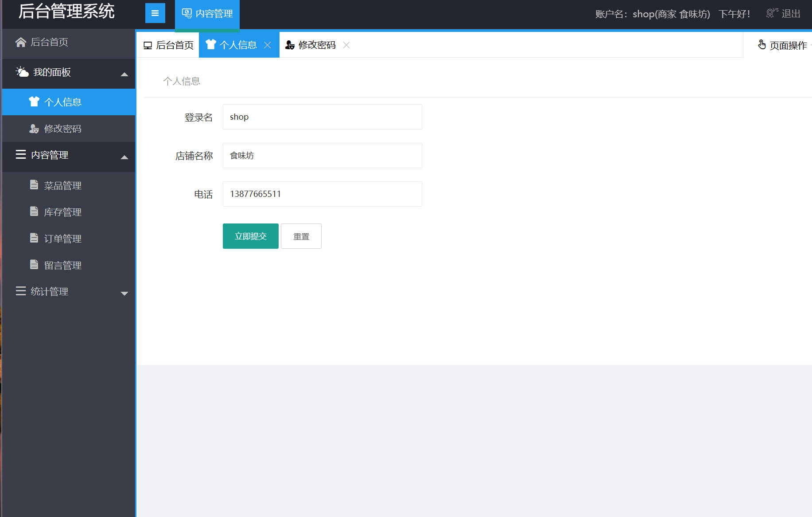Viewport: 812px width, 517px height.
Task: Click the hamburger menu icon next to site title
Action: (x=155, y=13)
